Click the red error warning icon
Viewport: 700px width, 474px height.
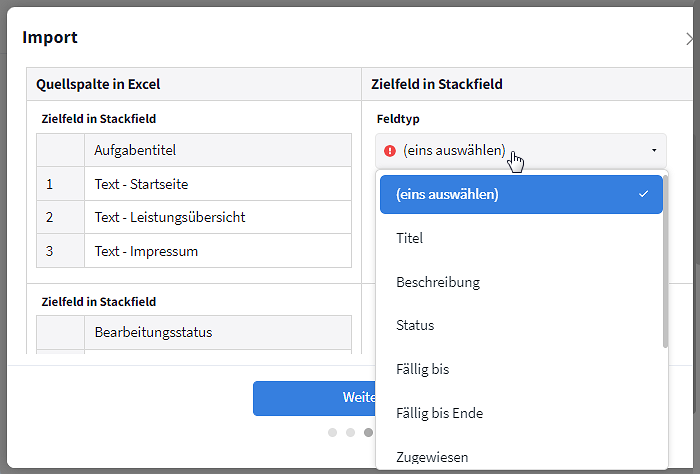[x=390, y=151]
